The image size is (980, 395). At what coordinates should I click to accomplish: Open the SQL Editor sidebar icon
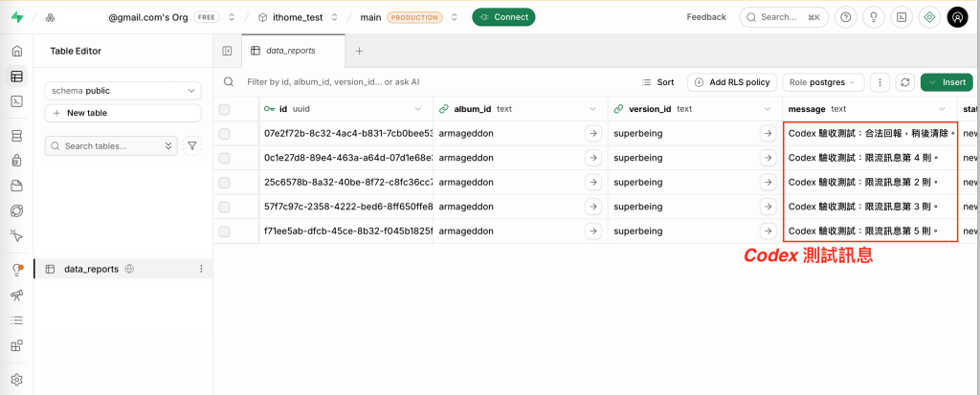[x=17, y=101]
